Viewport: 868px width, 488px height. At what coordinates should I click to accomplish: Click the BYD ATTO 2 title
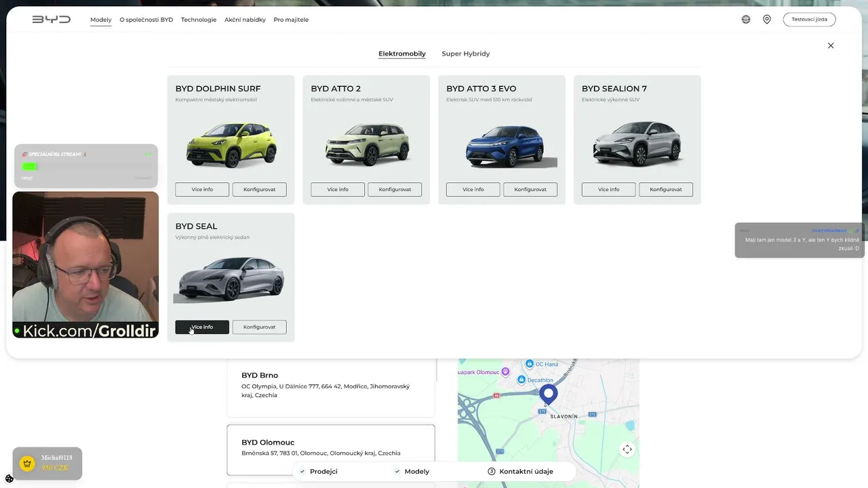tap(336, 89)
